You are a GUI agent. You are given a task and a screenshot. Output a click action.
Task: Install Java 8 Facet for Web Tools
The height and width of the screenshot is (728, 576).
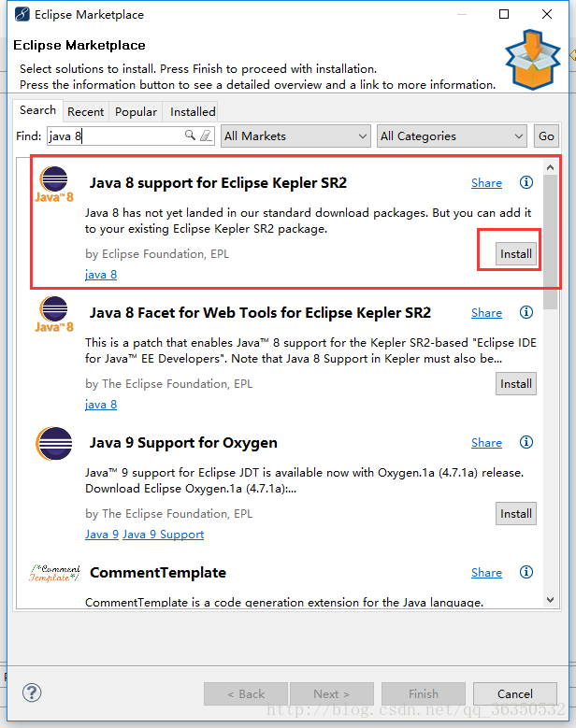point(516,384)
